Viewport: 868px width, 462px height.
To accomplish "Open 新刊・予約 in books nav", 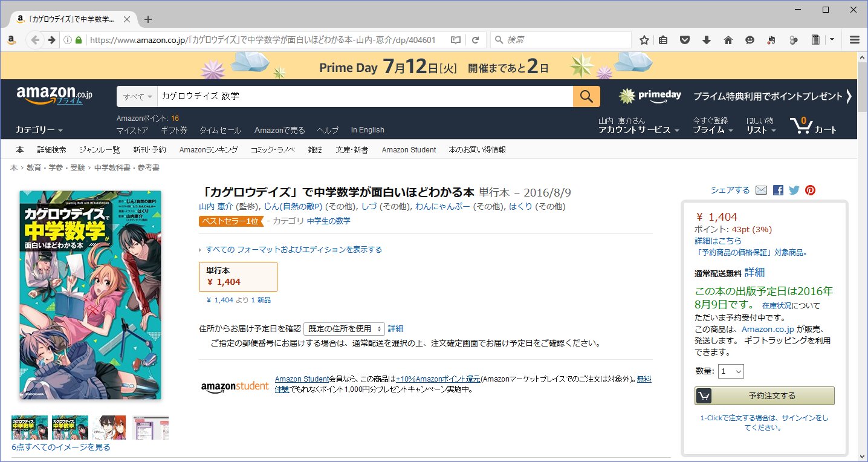I will click(x=149, y=149).
